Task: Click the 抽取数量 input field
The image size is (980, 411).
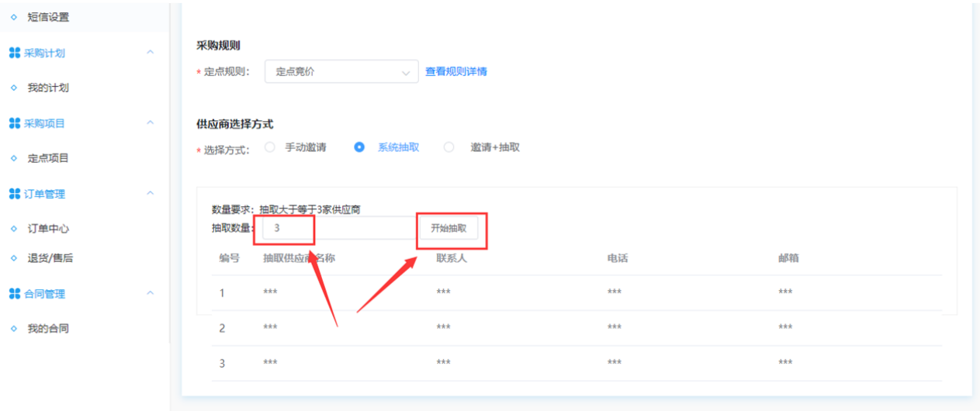Action: pyautogui.click(x=338, y=228)
